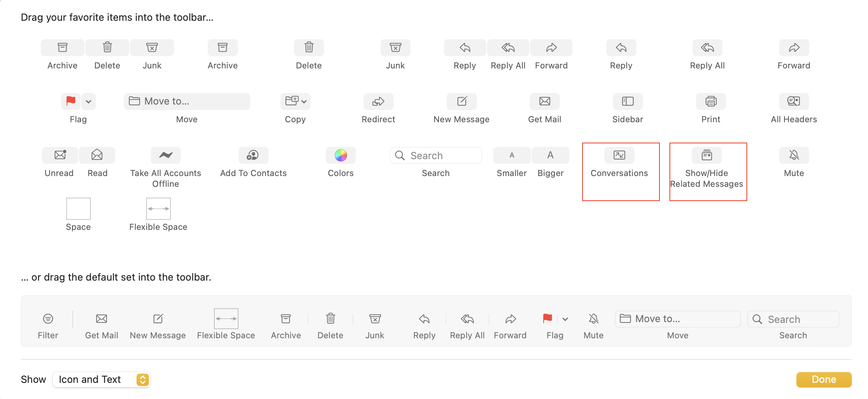Viewport: 868px width, 399px height.
Task: Open the Flag chevron menu in the palette
Action: (x=88, y=101)
